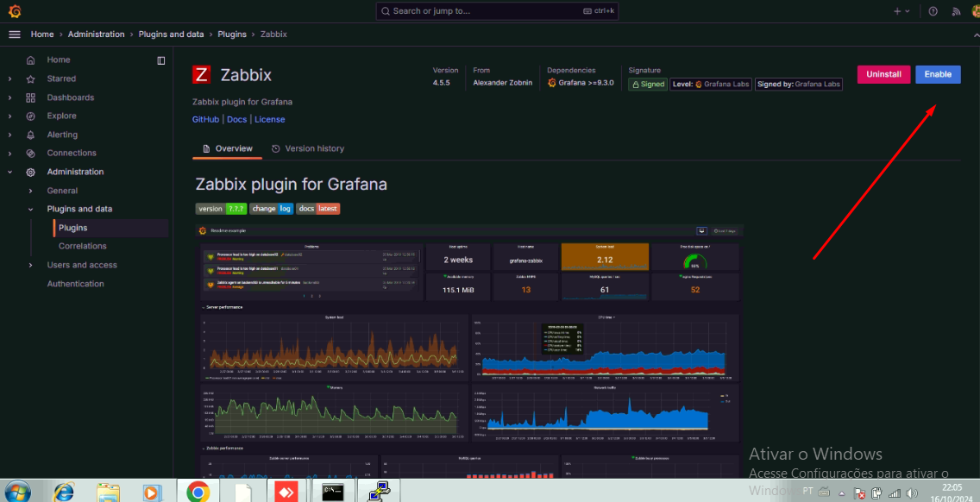
Task: Open General under Administration
Action: point(62,191)
